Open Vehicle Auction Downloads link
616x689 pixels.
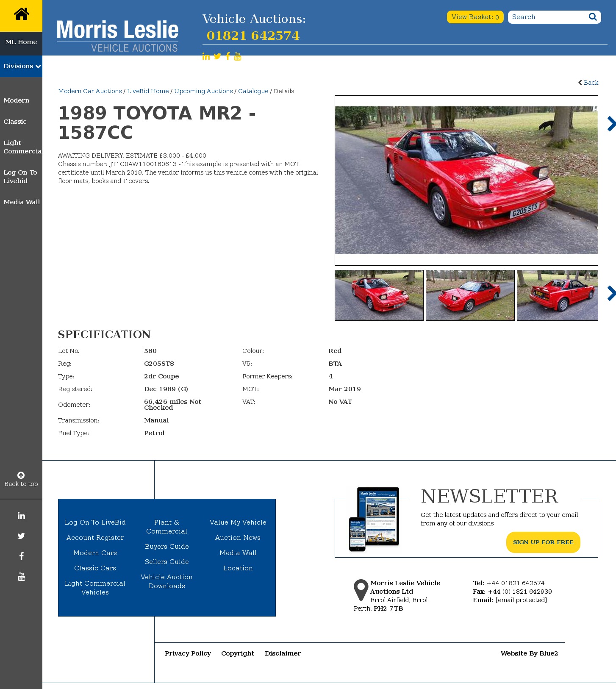click(166, 581)
